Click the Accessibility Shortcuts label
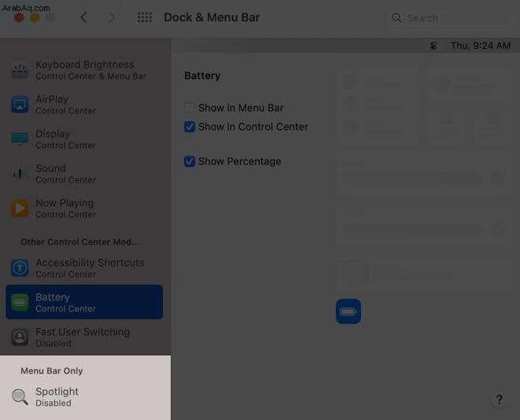This screenshot has height=420, width=520. tap(90, 263)
